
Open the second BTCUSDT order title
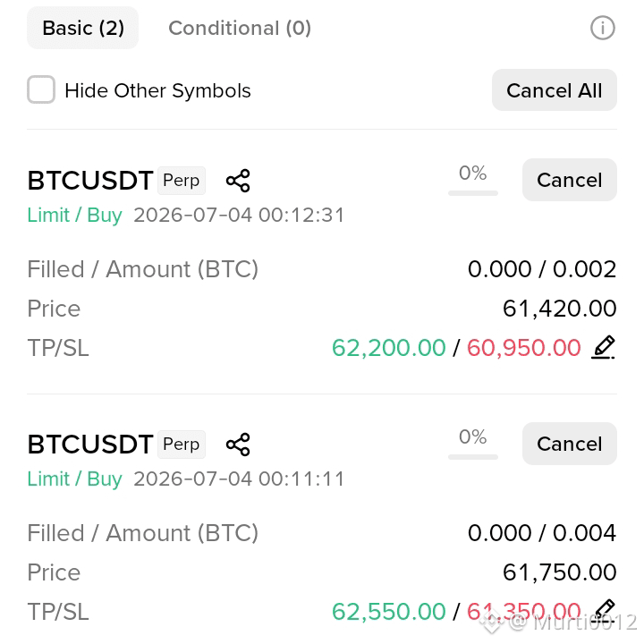coord(90,444)
